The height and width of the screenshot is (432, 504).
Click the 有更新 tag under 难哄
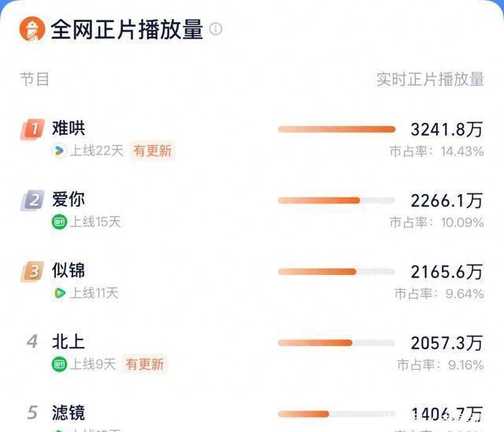click(153, 151)
